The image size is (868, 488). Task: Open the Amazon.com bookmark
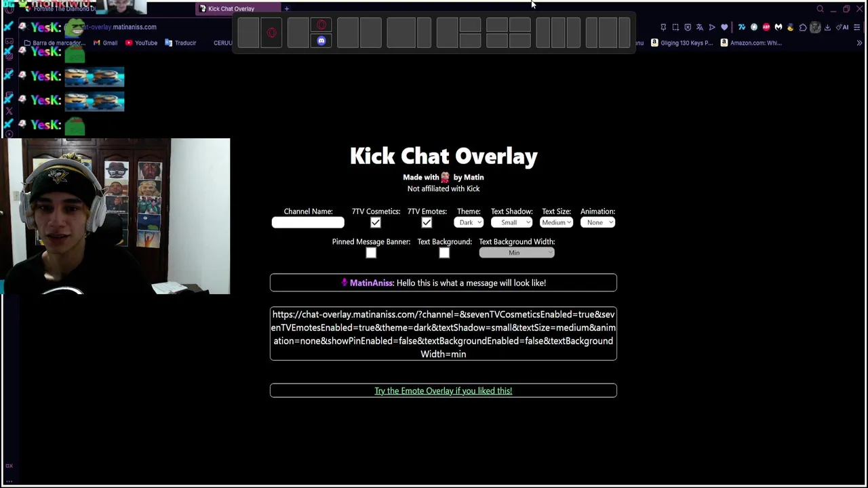[x=751, y=43]
